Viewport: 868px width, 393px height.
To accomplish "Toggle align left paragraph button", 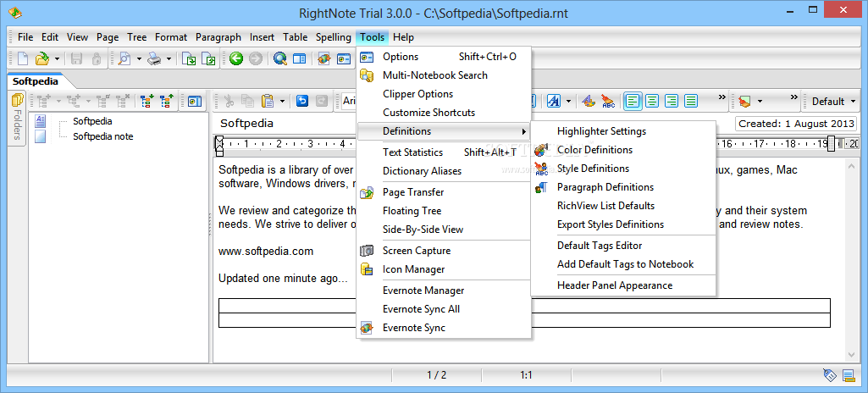I will click(x=633, y=102).
